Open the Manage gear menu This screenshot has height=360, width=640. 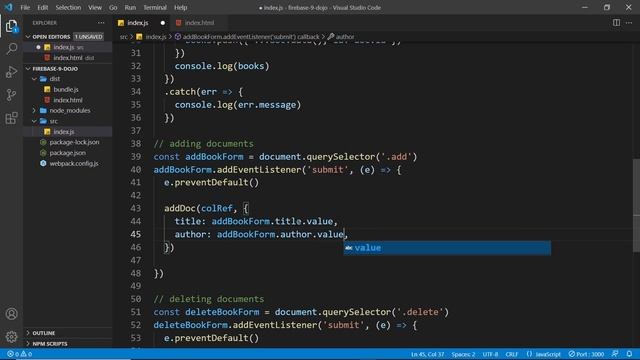pos(11,337)
